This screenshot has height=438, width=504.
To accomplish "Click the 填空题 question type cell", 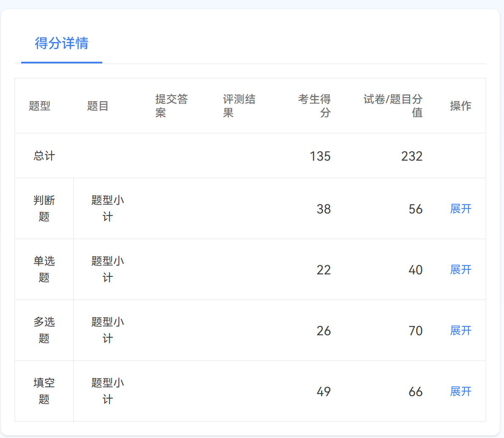I will [44, 391].
